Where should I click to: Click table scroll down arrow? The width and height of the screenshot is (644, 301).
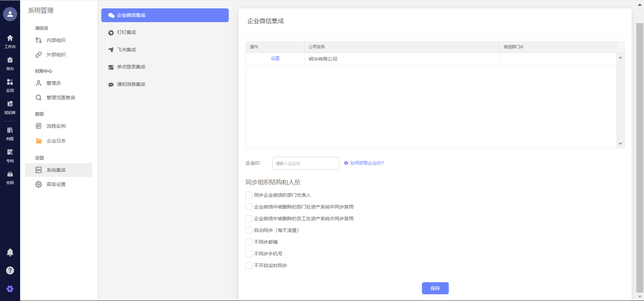(x=620, y=144)
